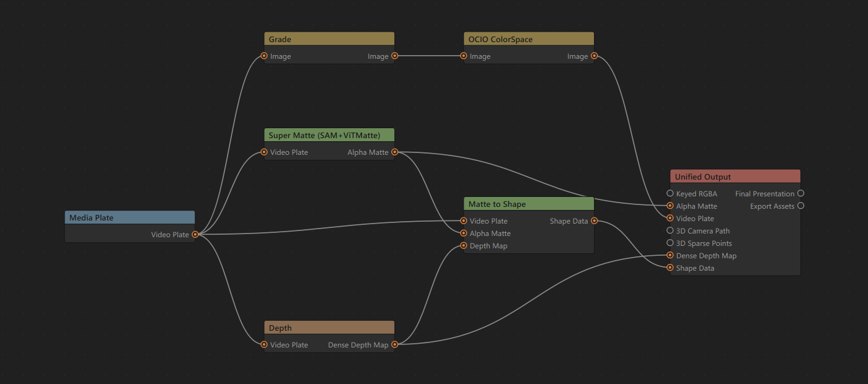
Task: Click Dense Depth Map output port on Depth node
Action: [394, 345]
